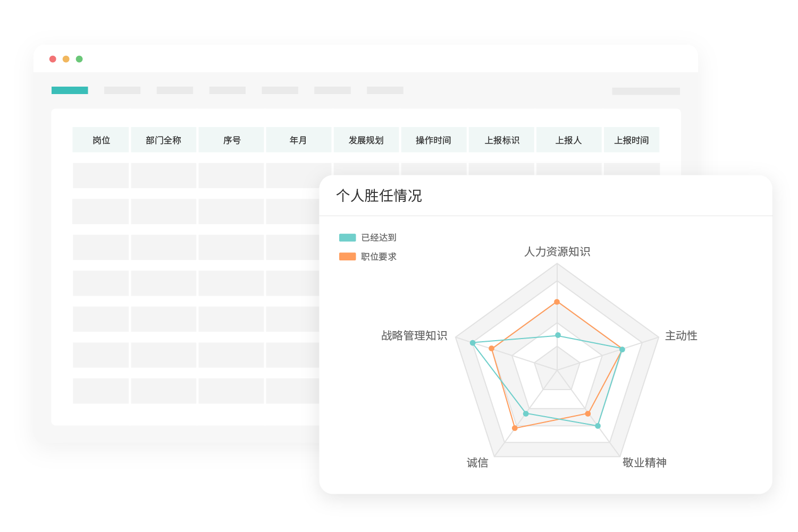
Task: Select teal data point on 战略管理知识 axis
Action: [473, 343]
